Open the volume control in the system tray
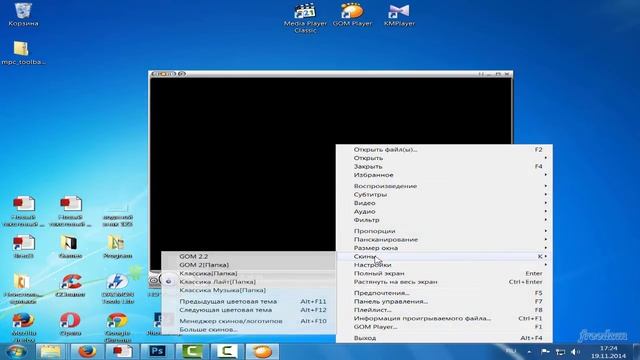This screenshot has width=640, height=360. pyautogui.click(x=575, y=352)
